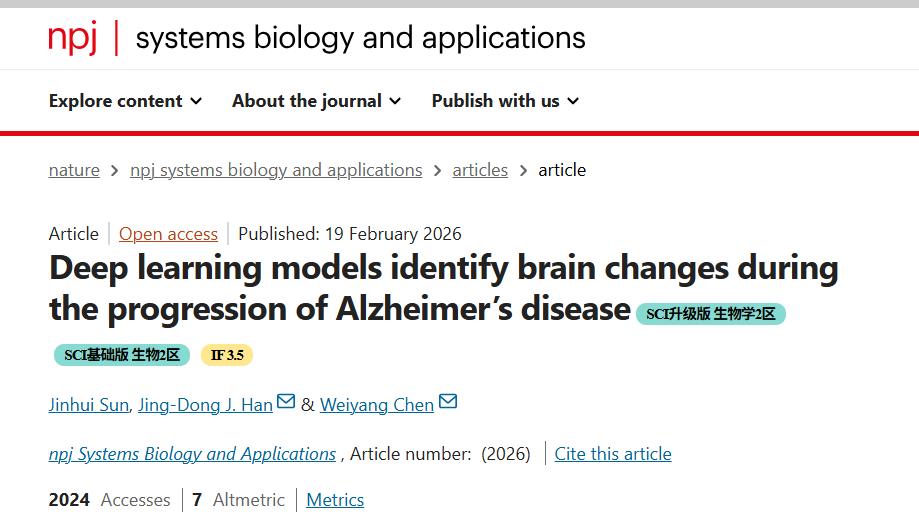Click Cite this article

613,454
